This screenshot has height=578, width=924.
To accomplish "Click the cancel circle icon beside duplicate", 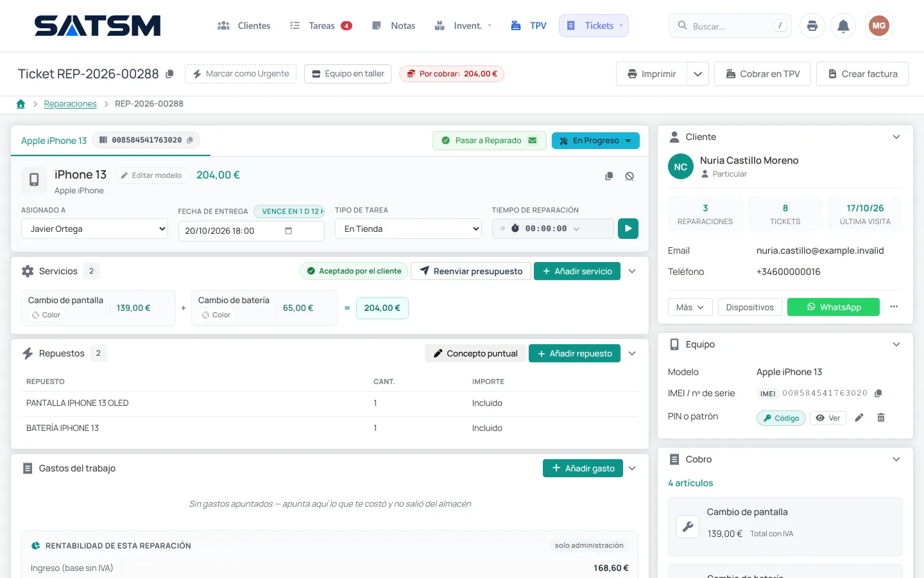I will coord(629,176).
